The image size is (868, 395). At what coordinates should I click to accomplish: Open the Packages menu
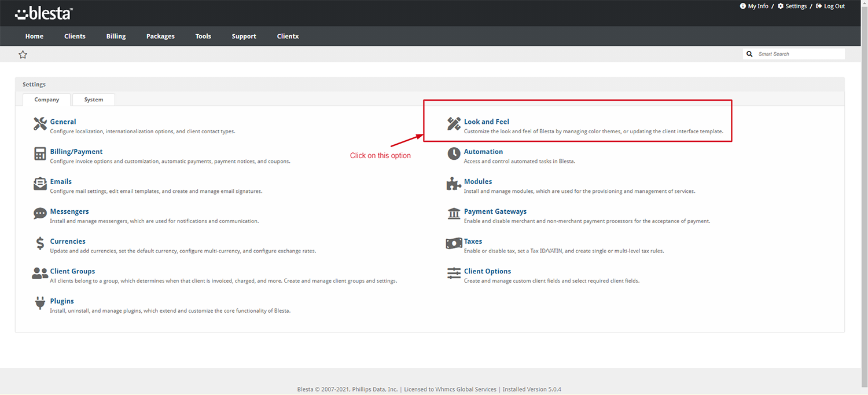160,36
